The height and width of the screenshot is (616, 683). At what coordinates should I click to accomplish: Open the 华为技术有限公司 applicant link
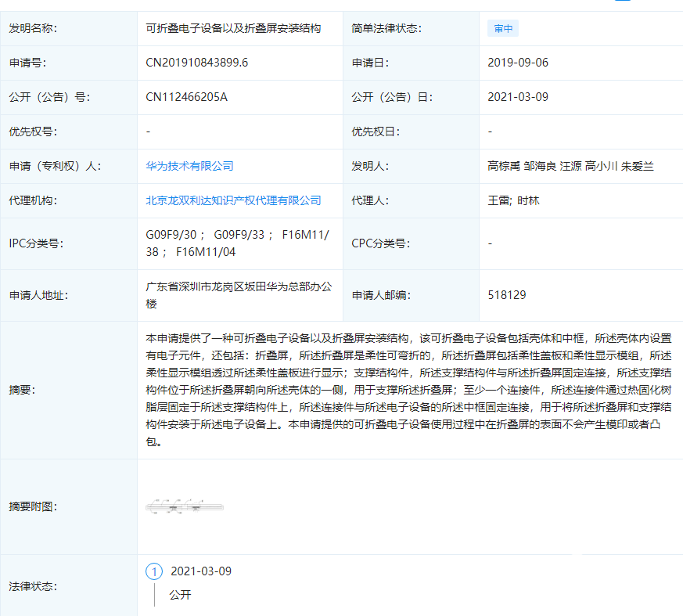189,166
